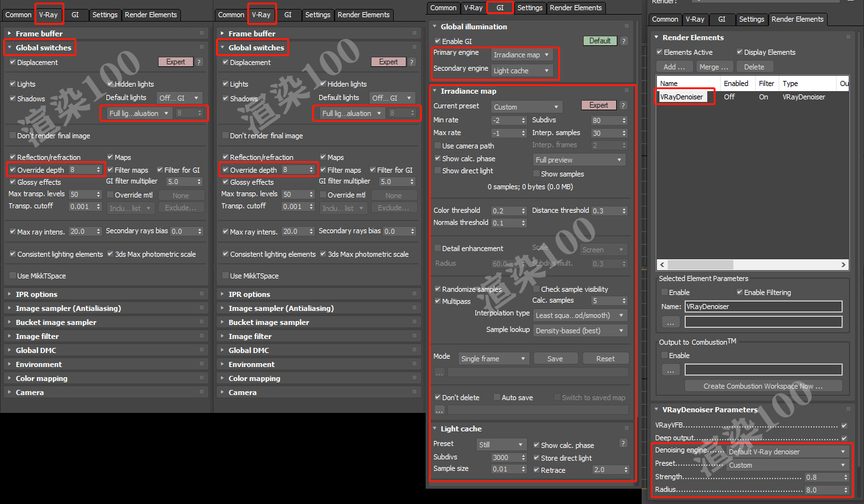Toggle the Enable GI checkbox

437,41
